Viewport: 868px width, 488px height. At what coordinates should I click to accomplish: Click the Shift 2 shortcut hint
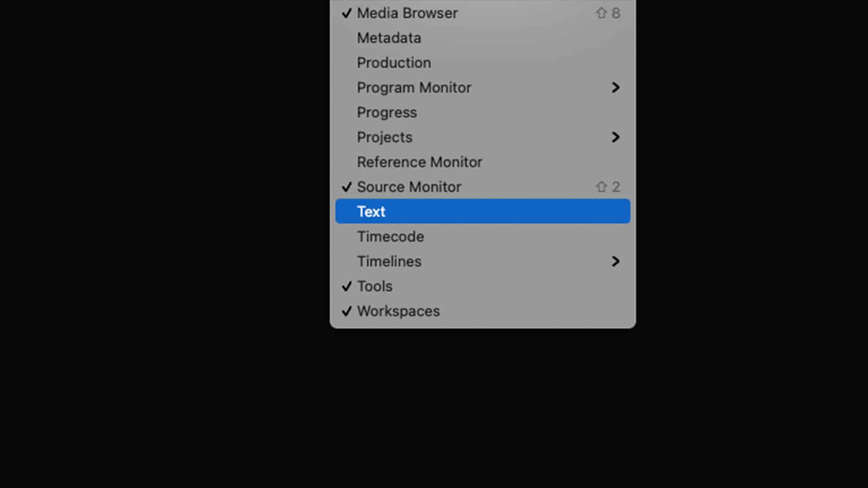[608, 187]
